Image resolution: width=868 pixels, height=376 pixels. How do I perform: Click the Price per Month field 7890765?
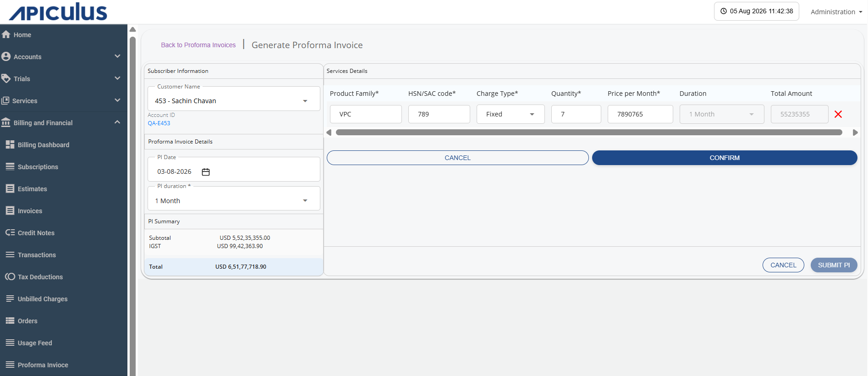point(640,114)
